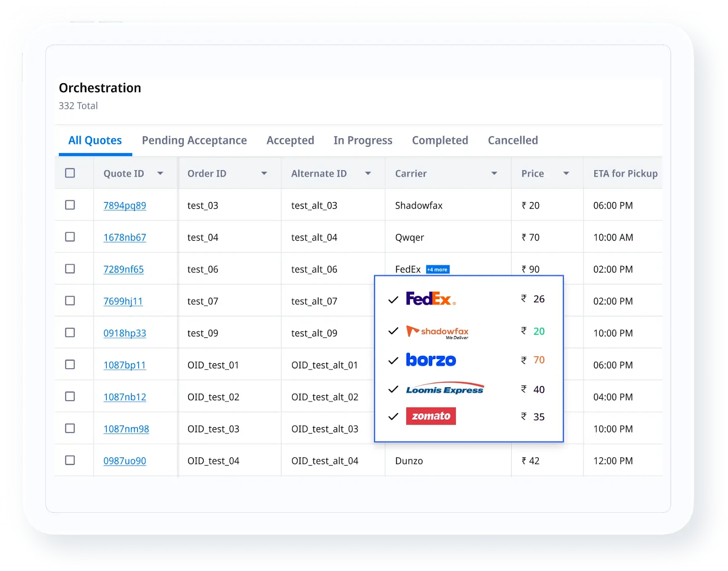This screenshot has height=571, width=728.
Task: Click the checkmark beside FedEx
Action: 393,299
